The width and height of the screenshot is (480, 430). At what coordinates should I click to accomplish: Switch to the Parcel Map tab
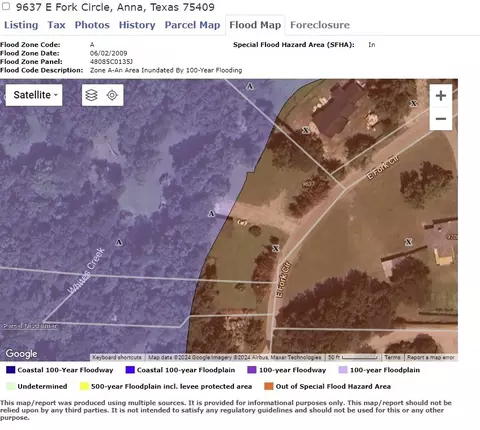point(192,25)
